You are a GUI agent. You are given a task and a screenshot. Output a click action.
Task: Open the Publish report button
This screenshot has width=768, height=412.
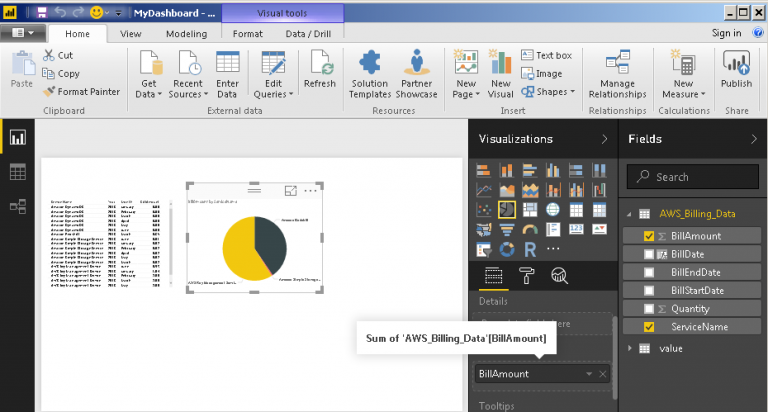[x=736, y=70]
